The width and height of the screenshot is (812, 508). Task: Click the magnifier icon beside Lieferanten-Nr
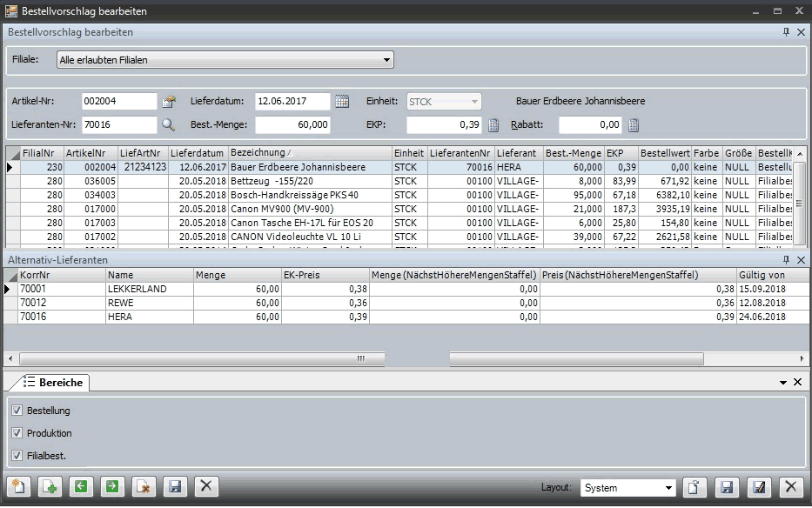tap(168, 124)
